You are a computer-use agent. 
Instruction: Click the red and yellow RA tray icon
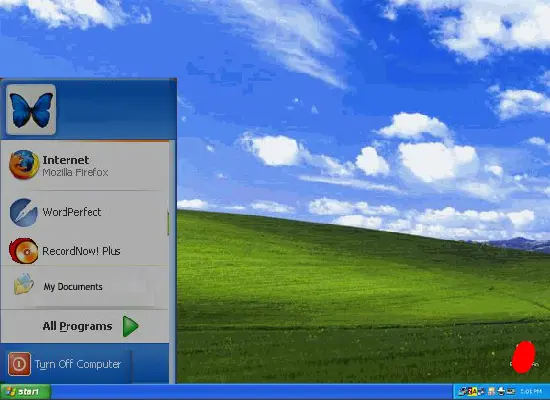pos(472,391)
